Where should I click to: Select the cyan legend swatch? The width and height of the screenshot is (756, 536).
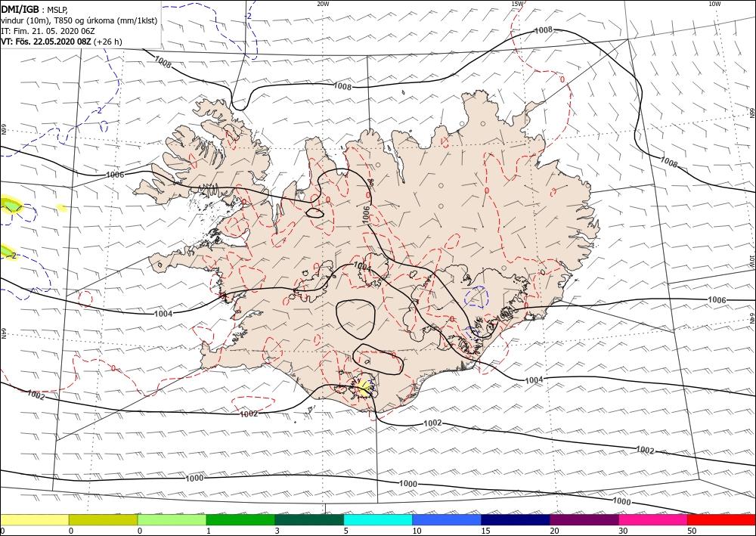[378, 519]
